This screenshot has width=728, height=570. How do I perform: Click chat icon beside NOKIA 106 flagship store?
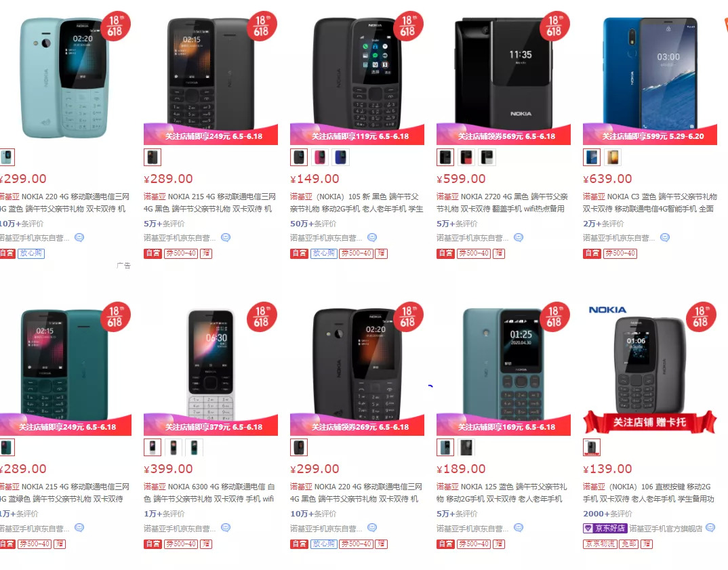pos(710,528)
